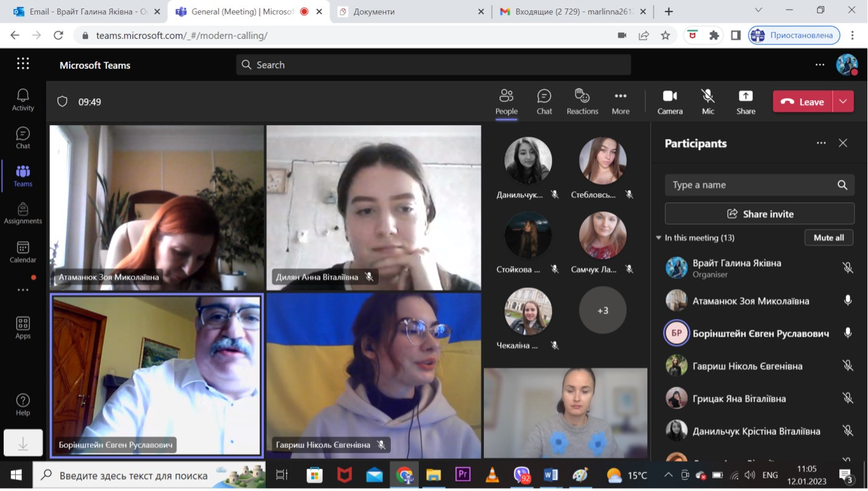Close the Participants panel

843,143
